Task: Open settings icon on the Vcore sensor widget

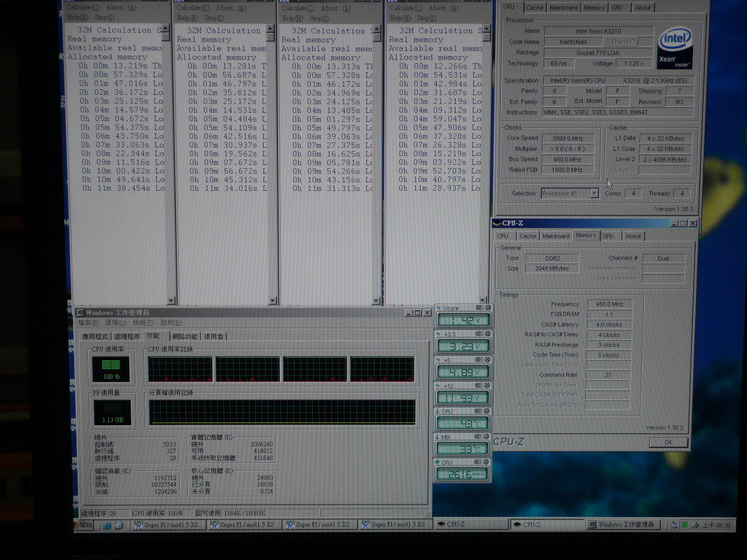Action: pyautogui.click(x=480, y=308)
